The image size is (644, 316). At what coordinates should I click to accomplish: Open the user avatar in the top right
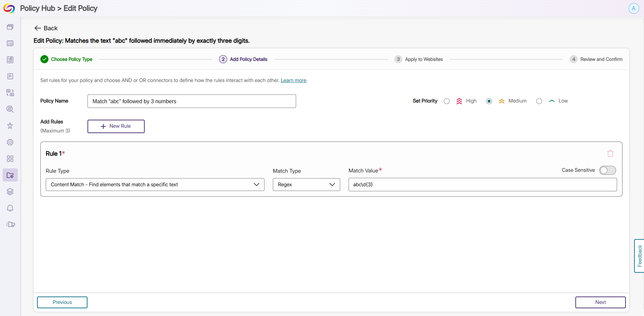click(634, 8)
